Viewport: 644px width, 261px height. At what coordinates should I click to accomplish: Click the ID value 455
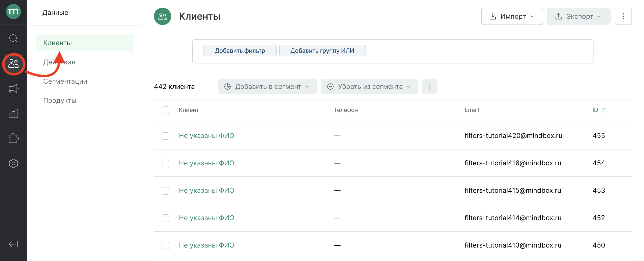(599, 136)
